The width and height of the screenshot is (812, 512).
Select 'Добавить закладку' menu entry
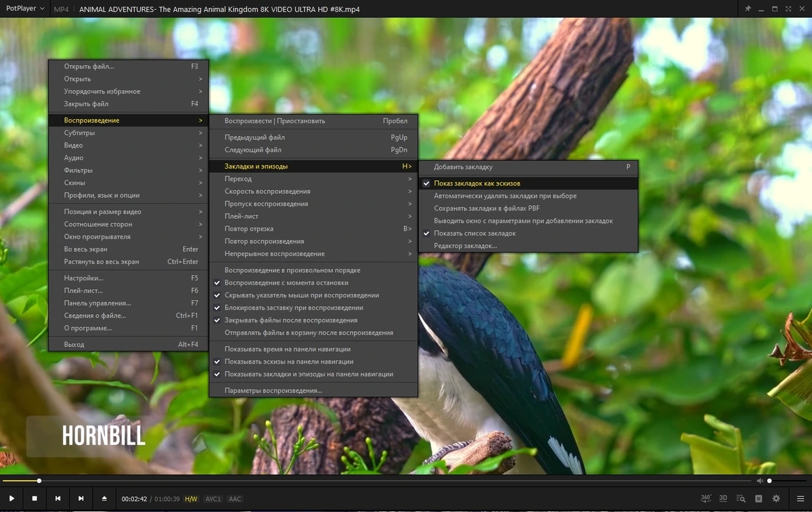pyautogui.click(x=528, y=167)
